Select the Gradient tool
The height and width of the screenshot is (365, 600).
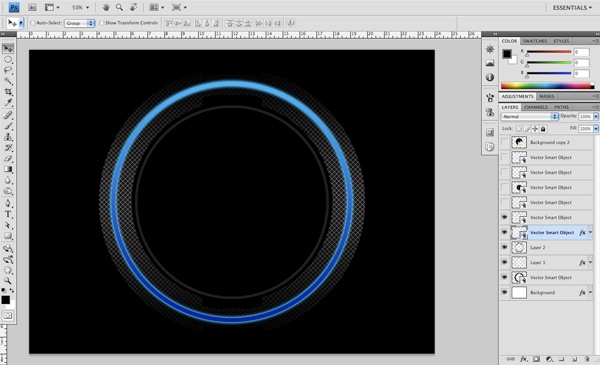[x=8, y=169]
